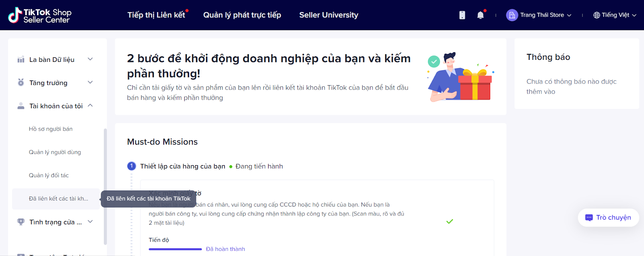Click the Trang Thái Store avatar icon
The height and width of the screenshot is (256, 644).
pyautogui.click(x=512, y=15)
